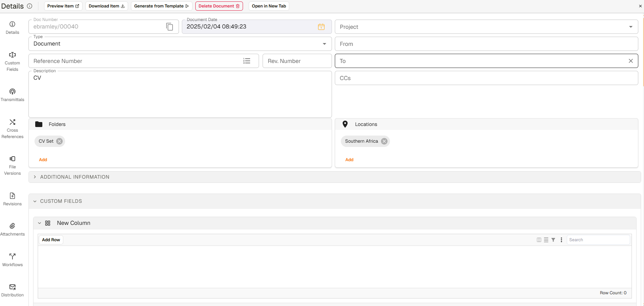Open the Document Date calendar picker
The image size is (644, 306).
tap(321, 27)
